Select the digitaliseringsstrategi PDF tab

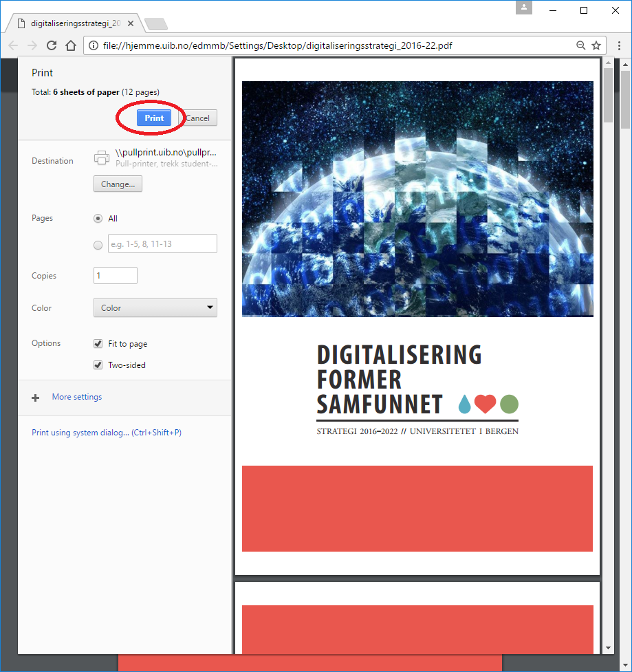[x=72, y=23]
